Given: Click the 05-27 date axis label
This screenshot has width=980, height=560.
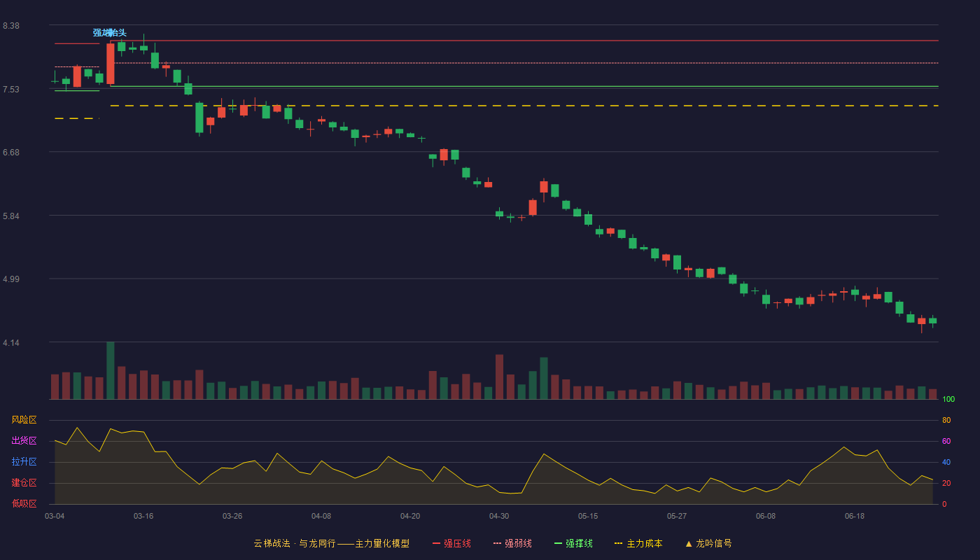Looking at the screenshot, I should (x=677, y=516).
